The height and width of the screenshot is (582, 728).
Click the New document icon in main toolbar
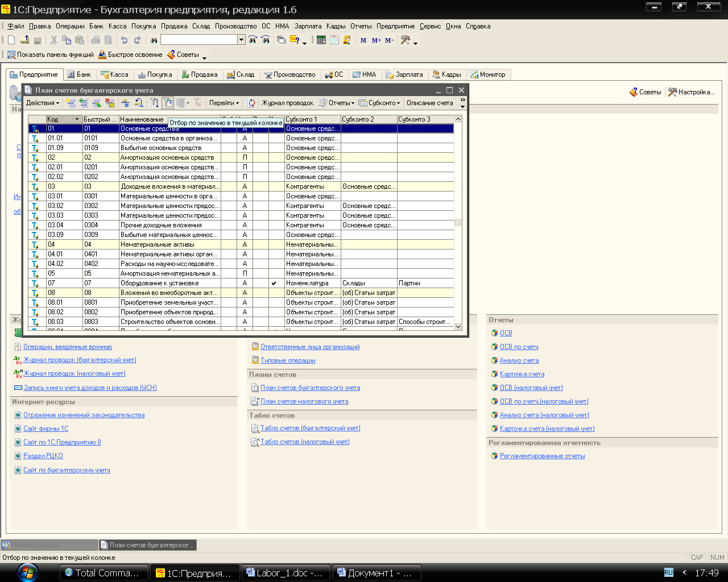[x=11, y=40]
